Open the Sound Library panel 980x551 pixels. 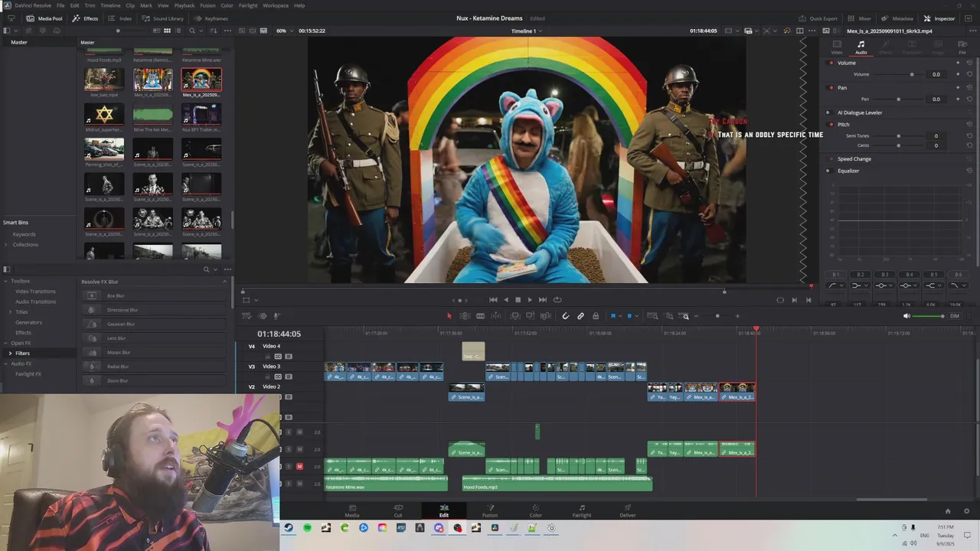163,18
